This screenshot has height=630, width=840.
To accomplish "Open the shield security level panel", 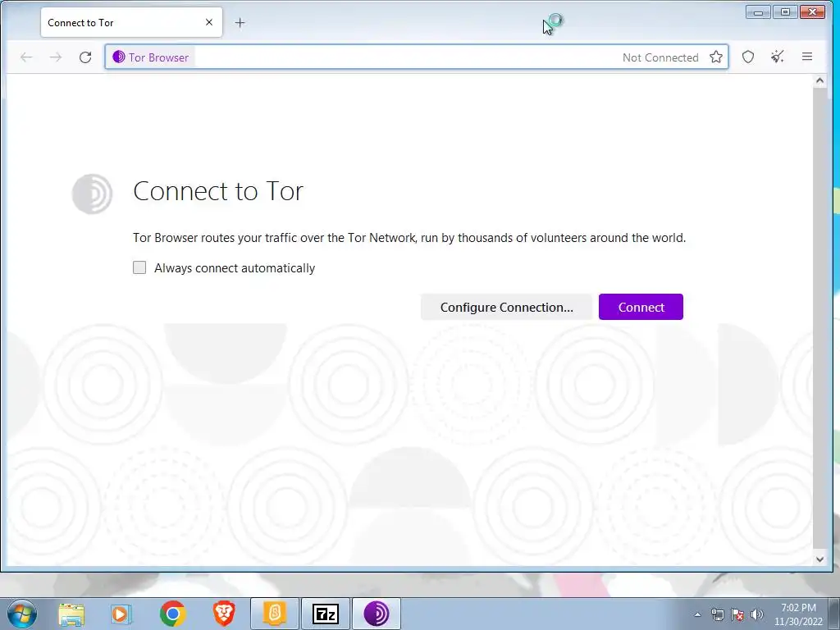I will 748,57.
